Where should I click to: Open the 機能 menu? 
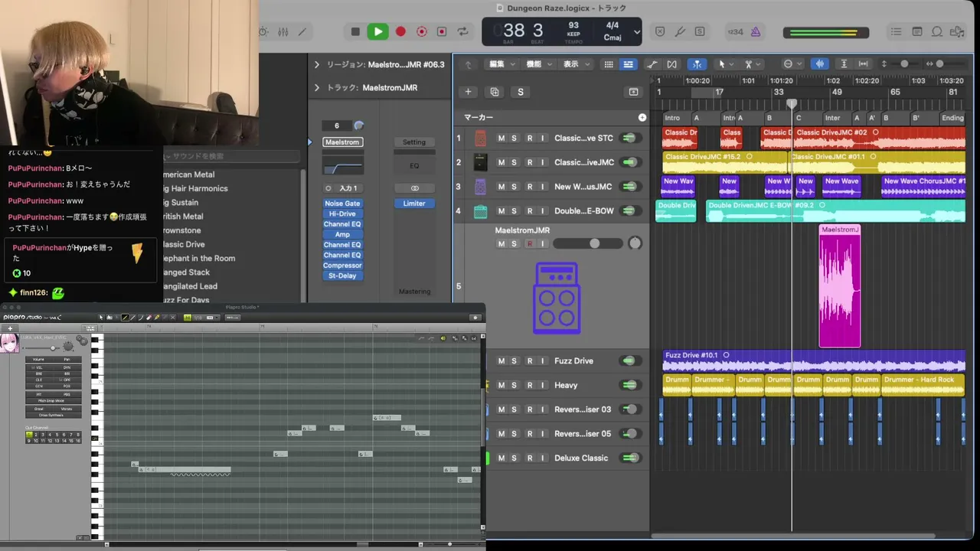(x=537, y=64)
